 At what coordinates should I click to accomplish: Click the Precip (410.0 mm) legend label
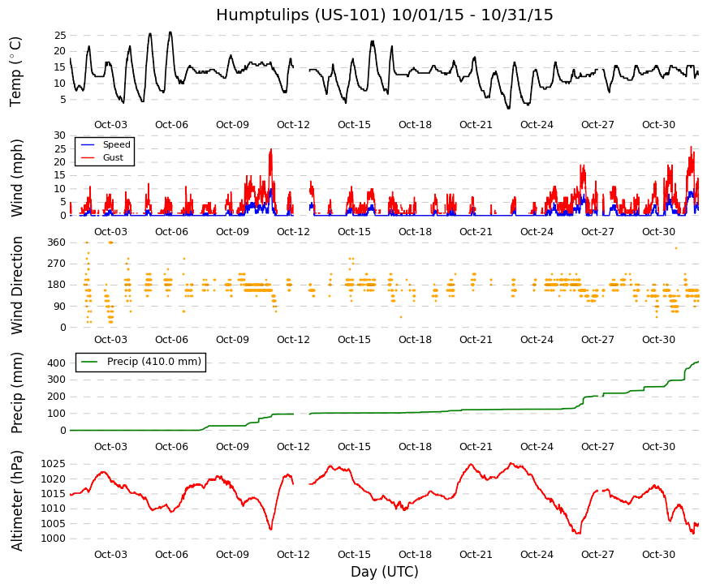[154, 362]
